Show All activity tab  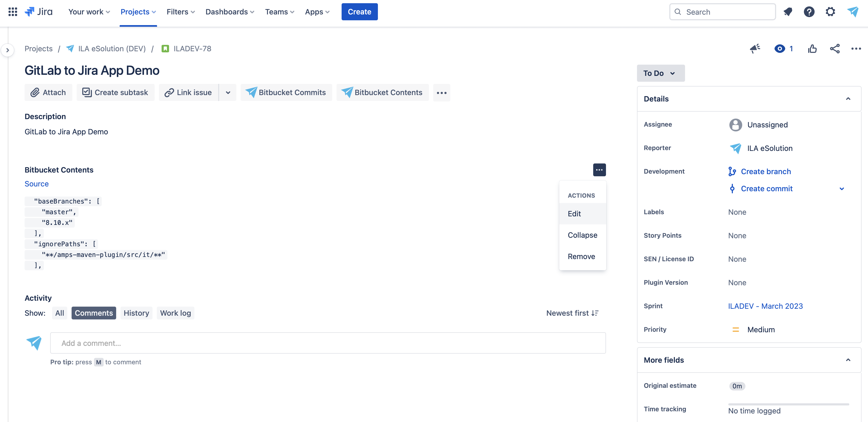tap(59, 313)
